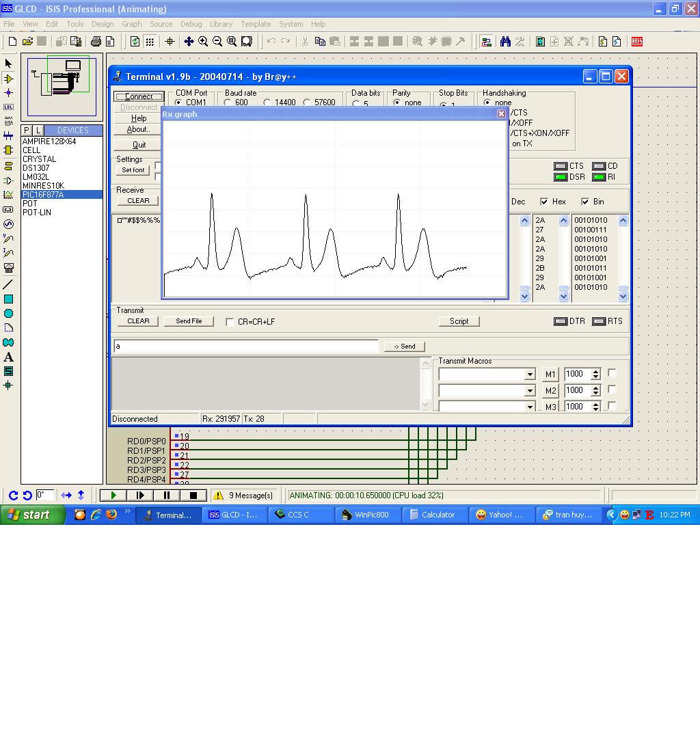This screenshot has height=732, width=700.
Task: Click the Receive CLEAR button
Action: (x=138, y=201)
